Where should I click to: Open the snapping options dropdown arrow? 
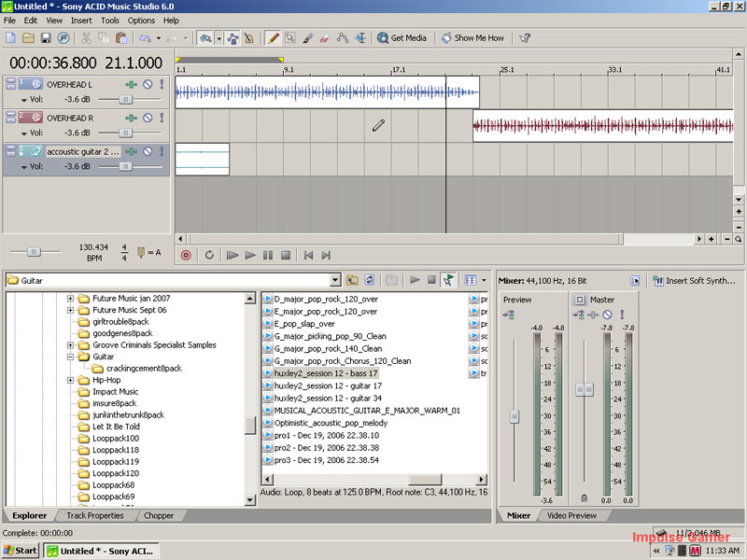(218, 38)
